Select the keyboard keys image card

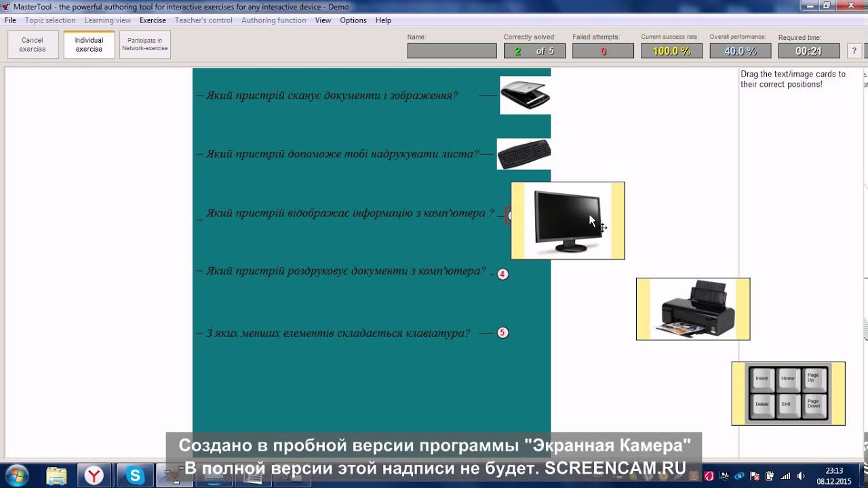point(788,393)
